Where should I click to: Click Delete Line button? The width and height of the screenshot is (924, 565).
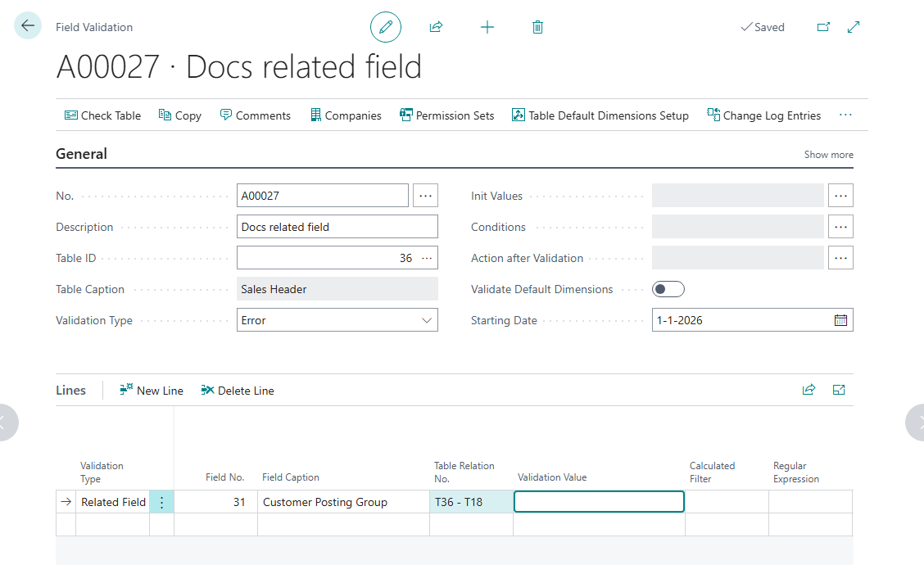(238, 390)
